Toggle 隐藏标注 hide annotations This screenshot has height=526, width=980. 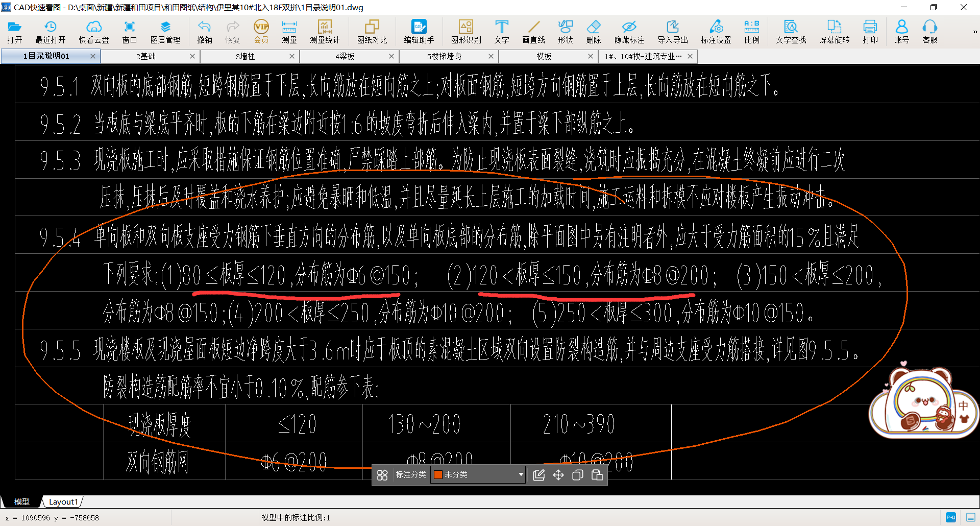click(629, 32)
